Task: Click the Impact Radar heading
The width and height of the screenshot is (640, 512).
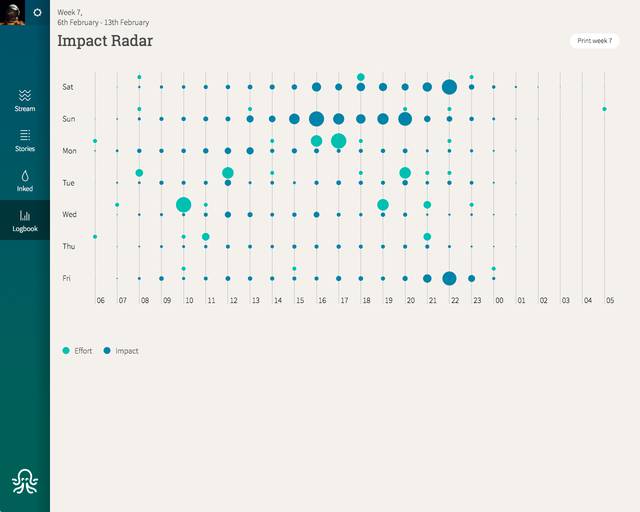Action: pos(105,41)
